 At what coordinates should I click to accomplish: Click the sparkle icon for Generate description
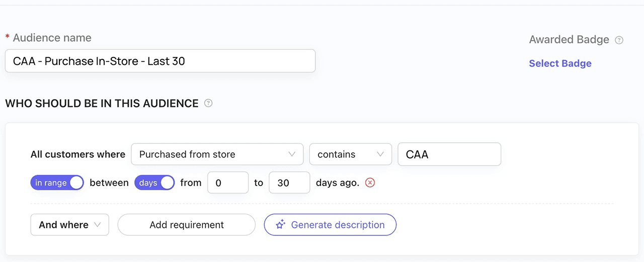click(x=280, y=225)
